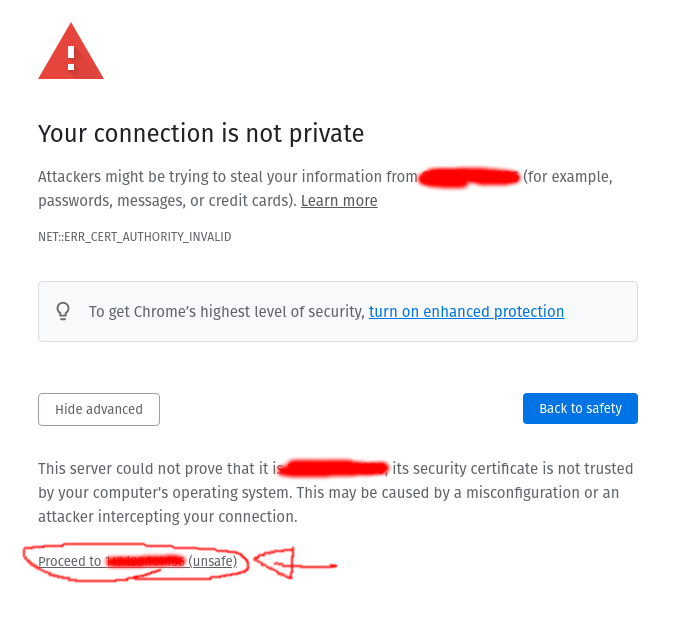Click the word (unsafe) in the proceed link
This screenshot has width=686, height=624.
point(213,562)
